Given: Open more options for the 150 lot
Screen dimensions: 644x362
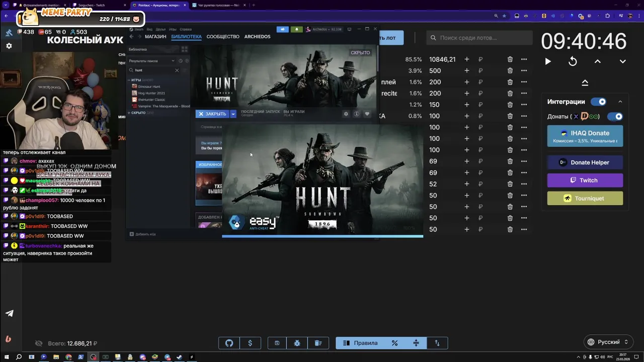Looking at the screenshot, I should (524, 105).
